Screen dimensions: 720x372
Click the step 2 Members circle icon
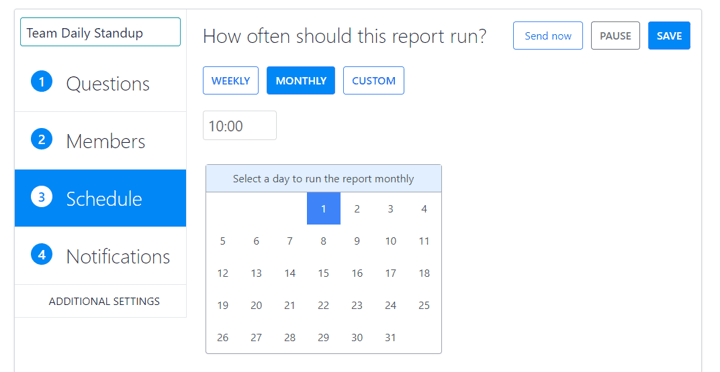click(42, 139)
